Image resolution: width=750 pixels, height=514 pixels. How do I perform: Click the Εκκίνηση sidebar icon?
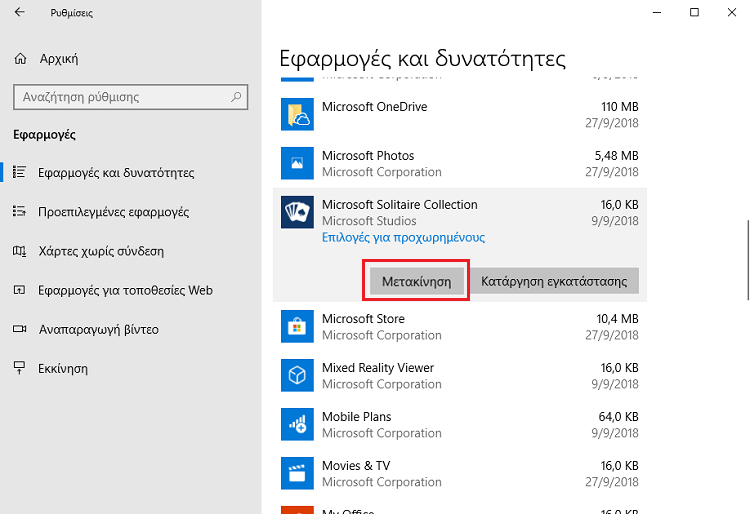click(x=19, y=368)
